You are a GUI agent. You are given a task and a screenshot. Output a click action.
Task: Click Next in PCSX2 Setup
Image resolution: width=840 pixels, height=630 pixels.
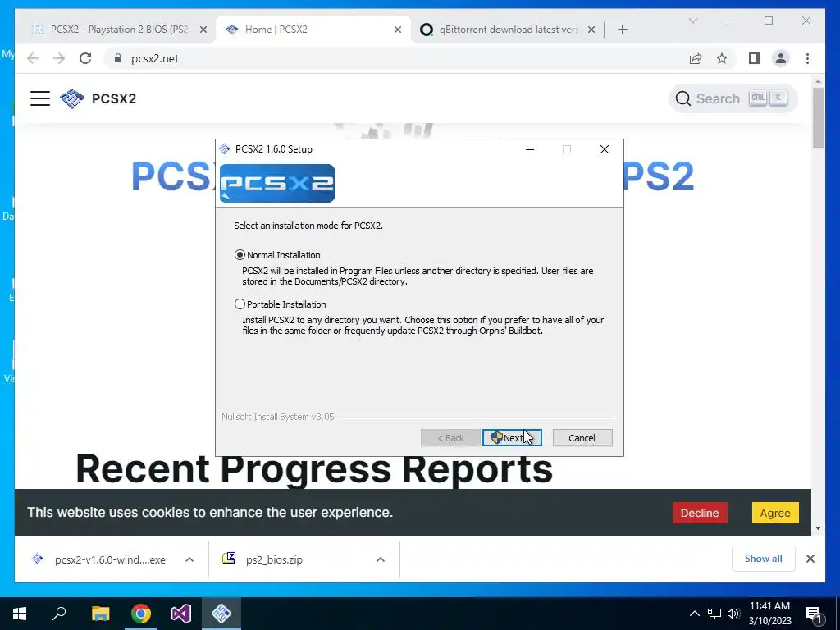point(512,438)
